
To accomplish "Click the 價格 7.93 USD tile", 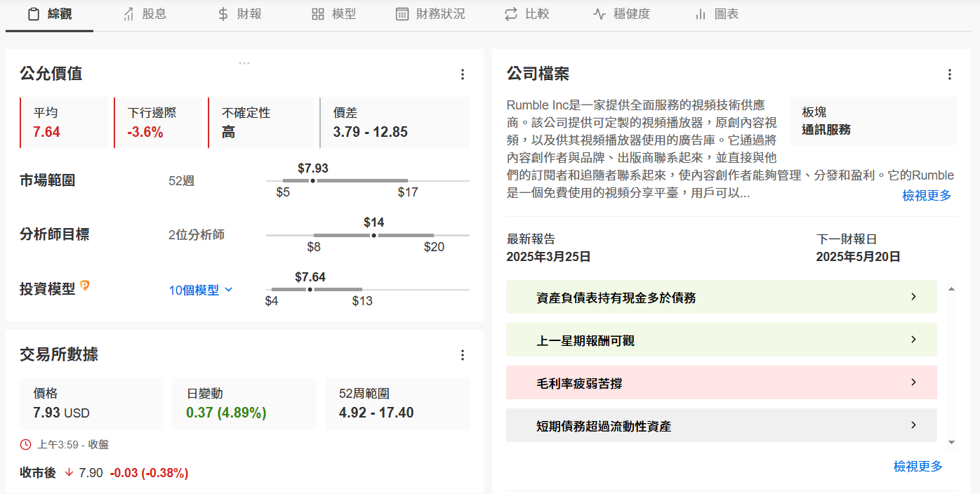I will click(91, 403).
